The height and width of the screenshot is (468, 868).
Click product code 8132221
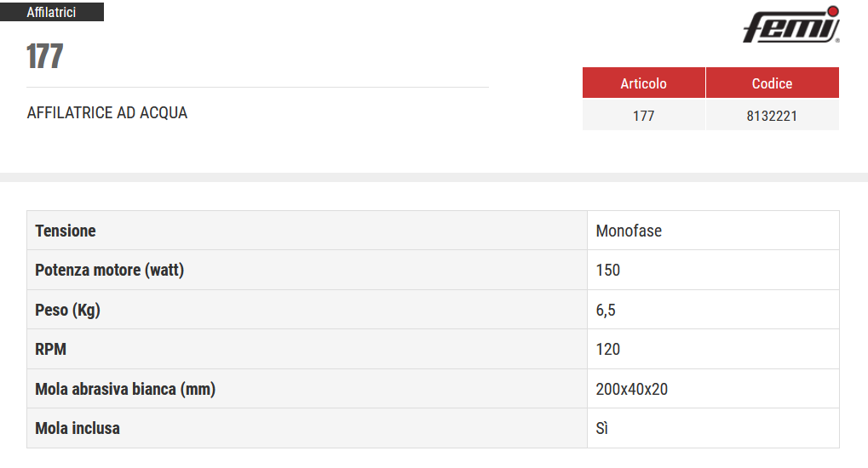[x=773, y=116]
